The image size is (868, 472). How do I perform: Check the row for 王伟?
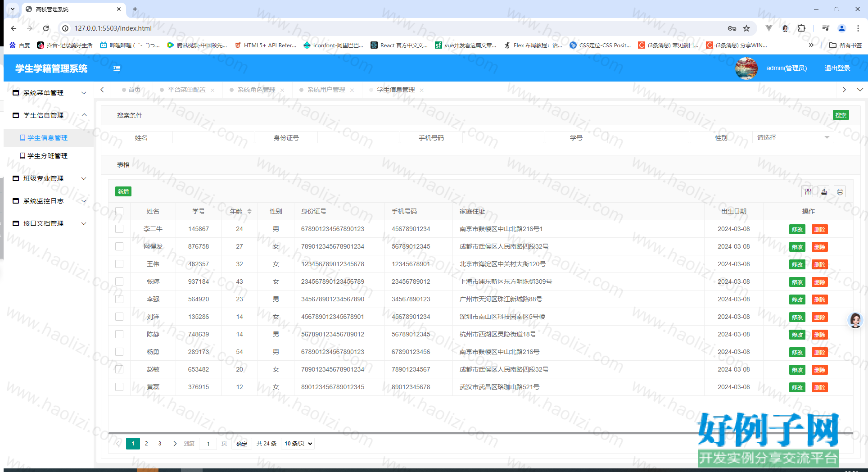click(119, 264)
